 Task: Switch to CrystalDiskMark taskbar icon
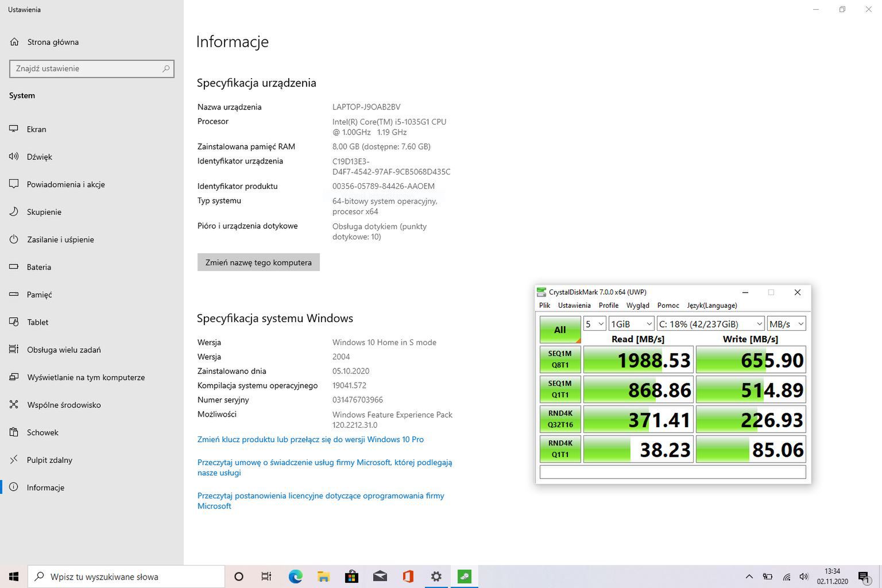[x=464, y=577]
